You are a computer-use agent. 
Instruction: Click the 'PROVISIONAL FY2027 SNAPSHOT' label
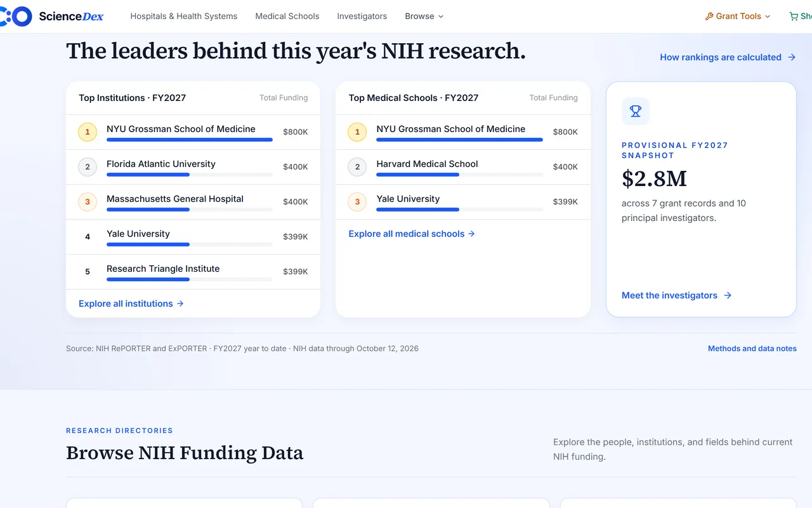click(x=675, y=150)
